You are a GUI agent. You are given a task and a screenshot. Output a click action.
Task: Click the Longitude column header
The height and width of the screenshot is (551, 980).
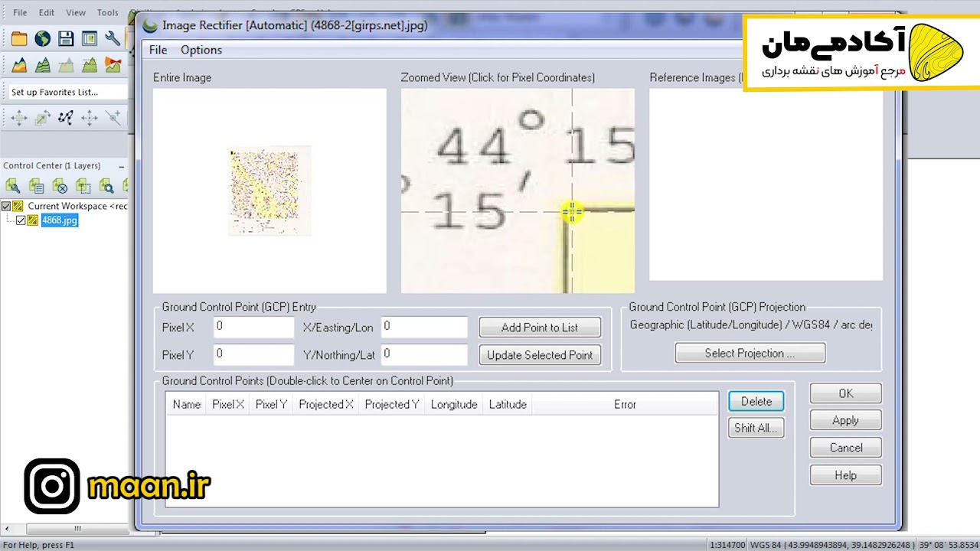tap(454, 405)
